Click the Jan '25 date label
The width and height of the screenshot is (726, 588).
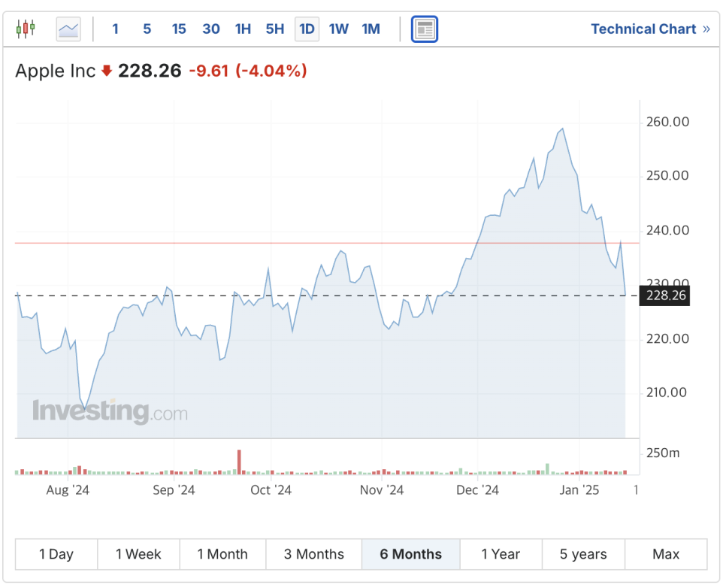coord(579,490)
